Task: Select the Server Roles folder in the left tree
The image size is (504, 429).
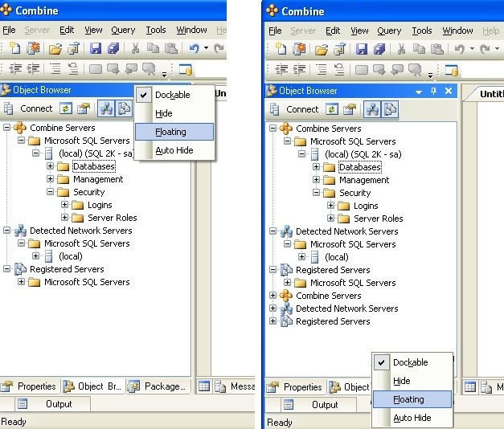Action: point(112,218)
